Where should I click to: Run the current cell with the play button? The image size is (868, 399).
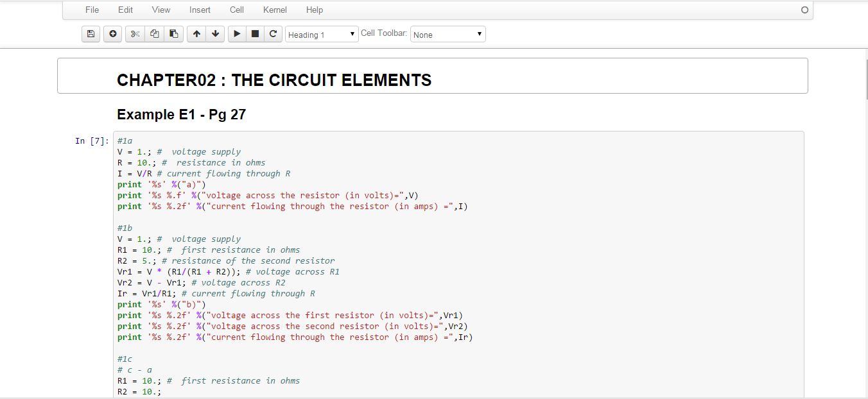(x=237, y=34)
